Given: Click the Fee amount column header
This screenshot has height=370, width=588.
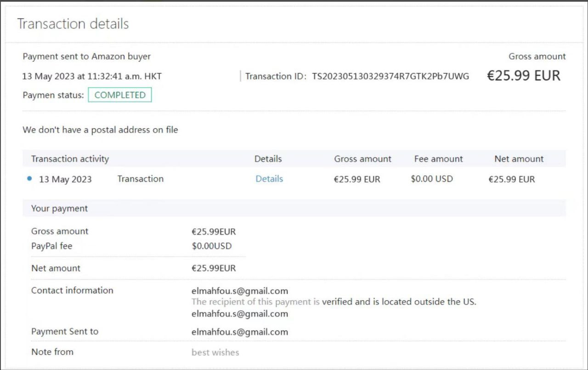Looking at the screenshot, I should [x=438, y=159].
